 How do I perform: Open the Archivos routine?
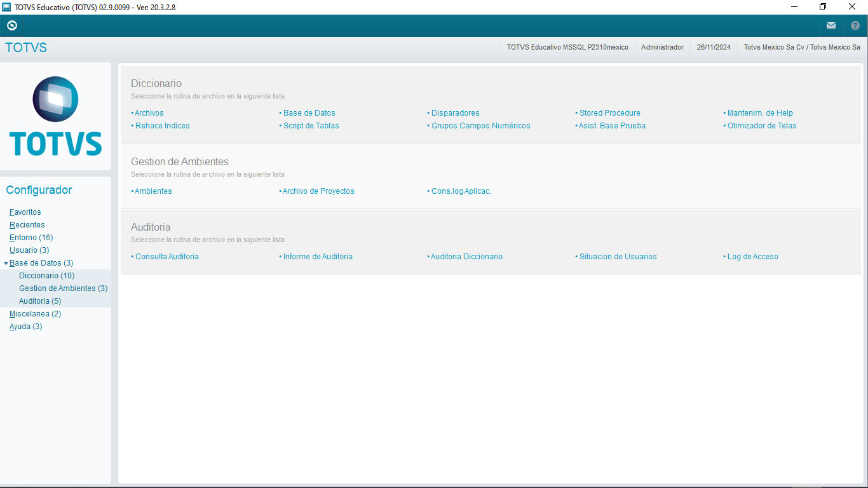[x=150, y=112]
